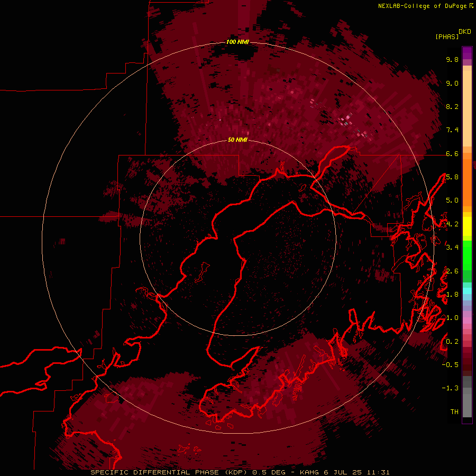Click the TH label on the color scale

[454, 412]
